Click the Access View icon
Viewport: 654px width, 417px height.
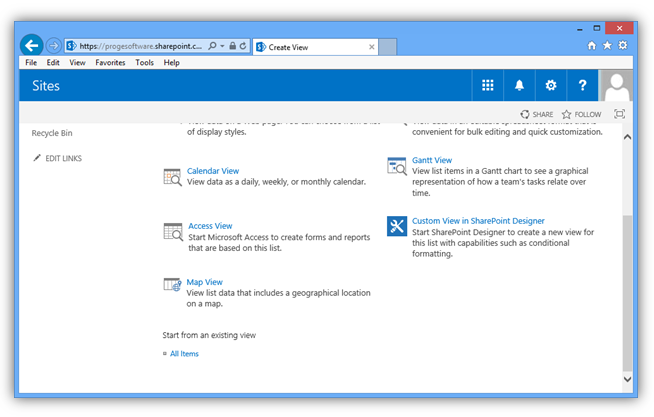point(172,232)
